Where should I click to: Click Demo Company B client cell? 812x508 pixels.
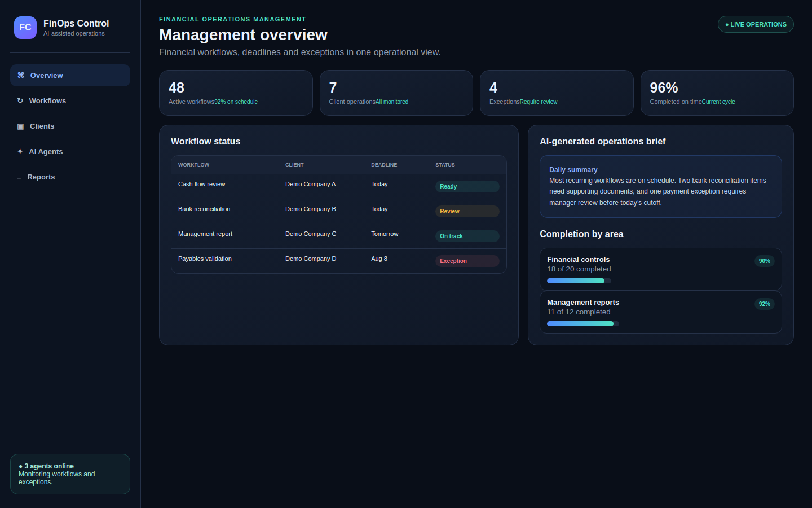tap(310, 209)
